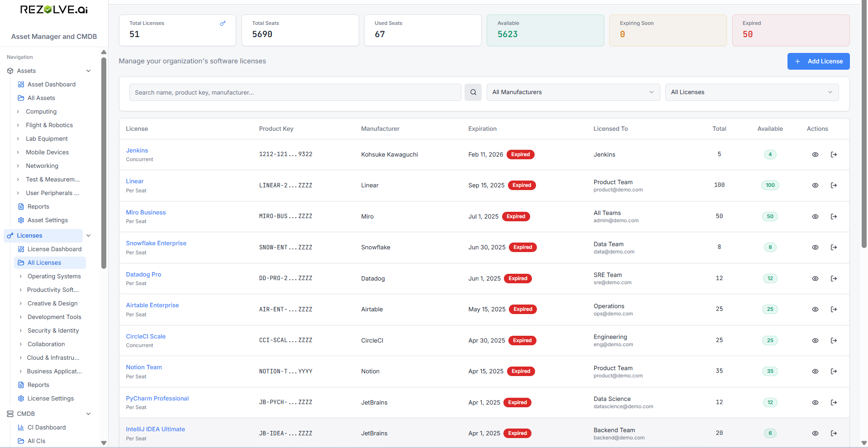
Task: Open the PyCharm Professional license link
Action: coord(157,399)
